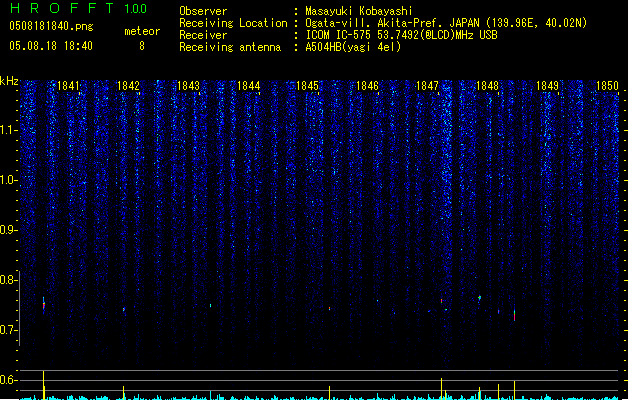Click the small echo between 1843 and 1844

(x=211, y=305)
